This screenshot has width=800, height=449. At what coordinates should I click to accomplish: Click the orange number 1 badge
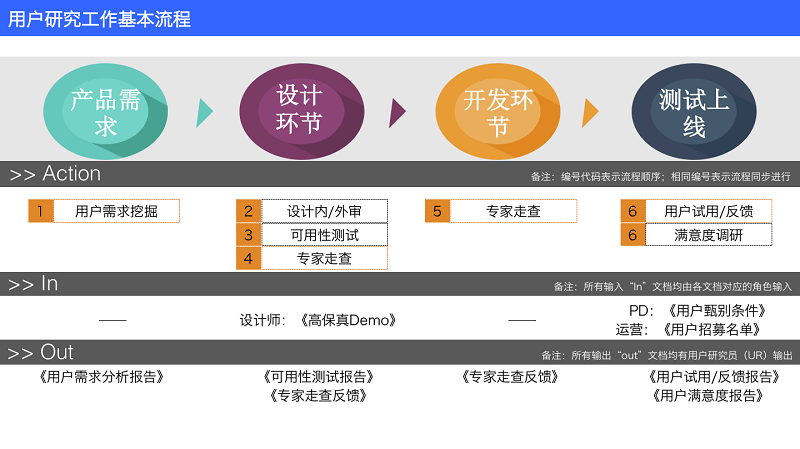click(40, 211)
